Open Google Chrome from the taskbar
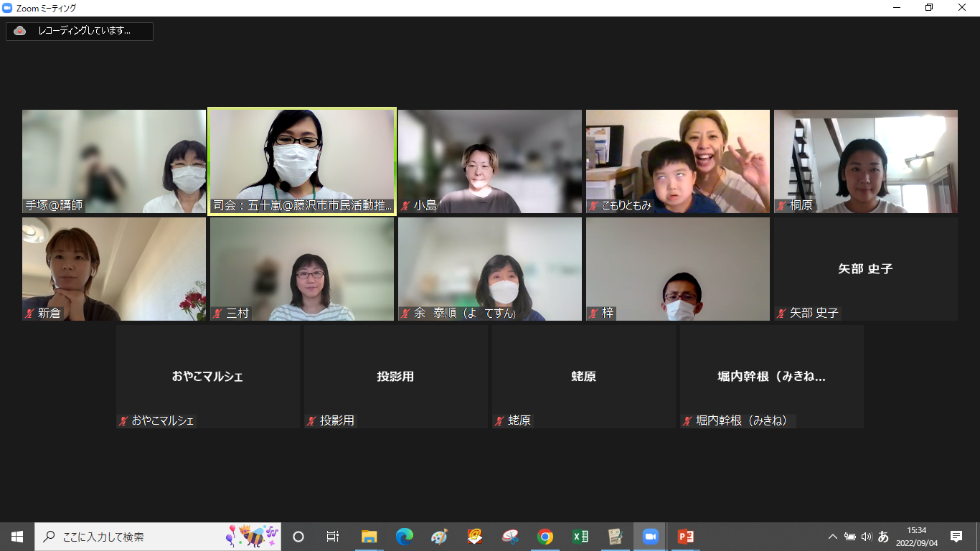980x551 pixels. [545, 537]
